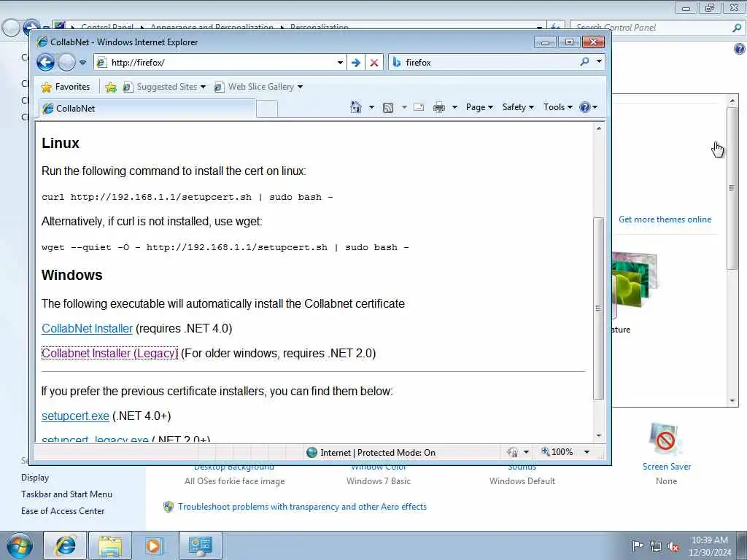Image resolution: width=747 pixels, height=560 pixels.
Task: Expand the Print options dropdown arrow
Action: pyautogui.click(x=455, y=107)
